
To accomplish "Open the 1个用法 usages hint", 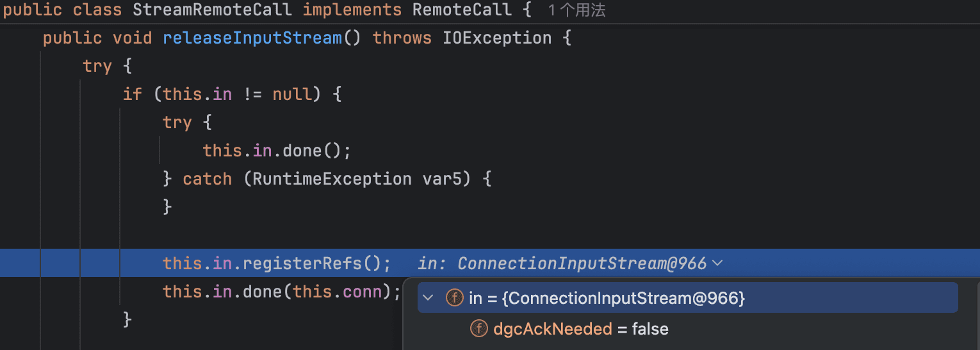I will tap(576, 10).
